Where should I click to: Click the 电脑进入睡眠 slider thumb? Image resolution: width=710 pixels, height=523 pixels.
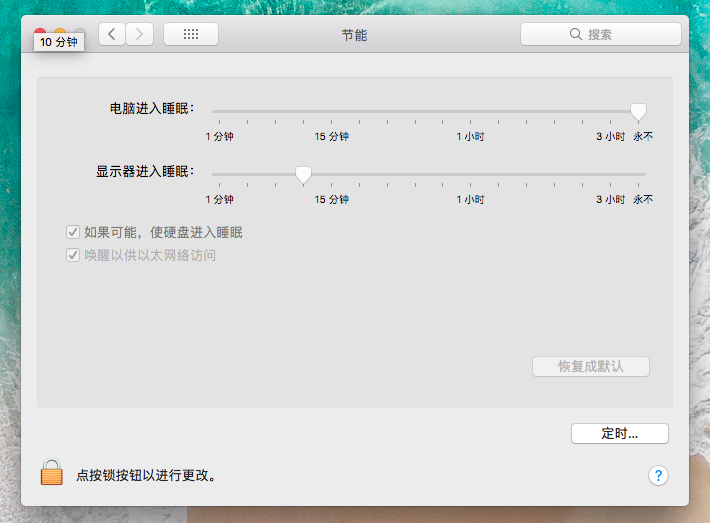[638, 111]
